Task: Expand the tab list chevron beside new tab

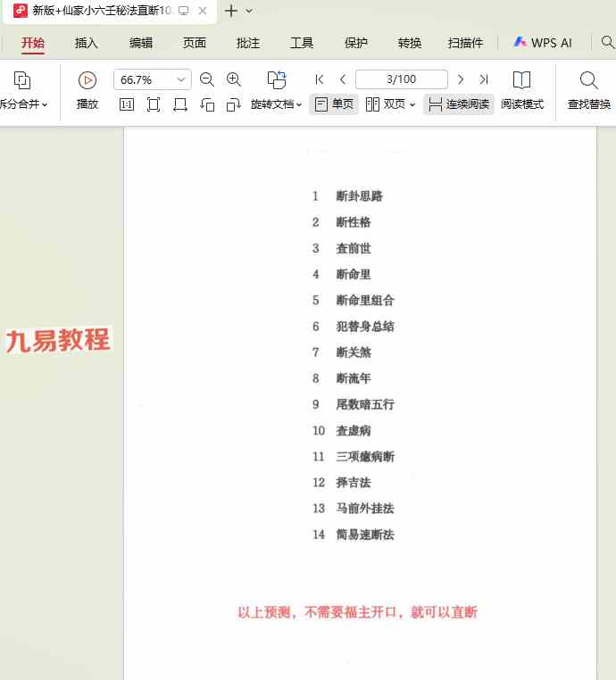Action: click(x=249, y=11)
